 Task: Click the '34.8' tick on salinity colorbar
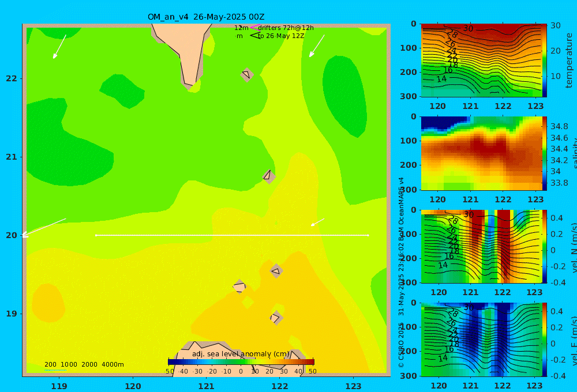[x=559, y=126]
